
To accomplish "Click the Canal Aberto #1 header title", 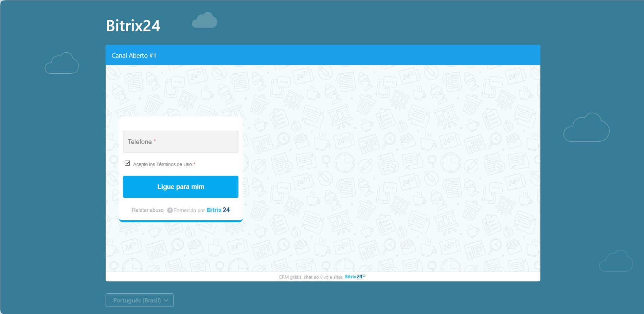I will tap(134, 55).
